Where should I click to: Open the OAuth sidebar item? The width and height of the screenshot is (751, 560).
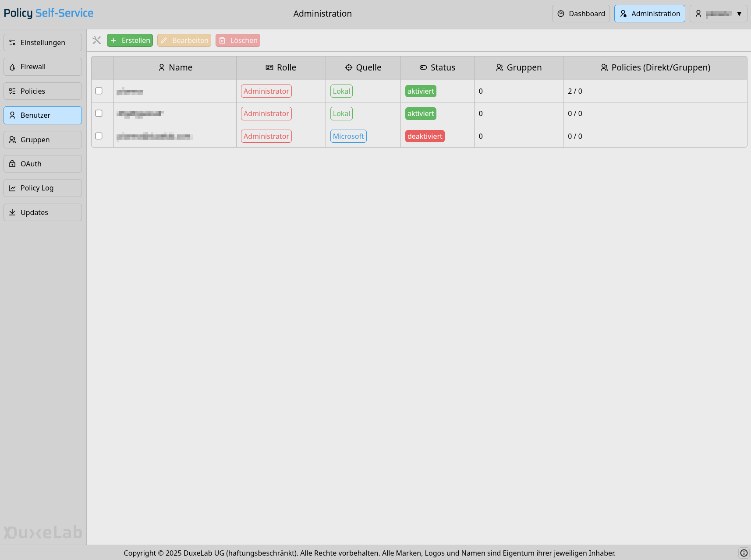click(x=43, y=164)
